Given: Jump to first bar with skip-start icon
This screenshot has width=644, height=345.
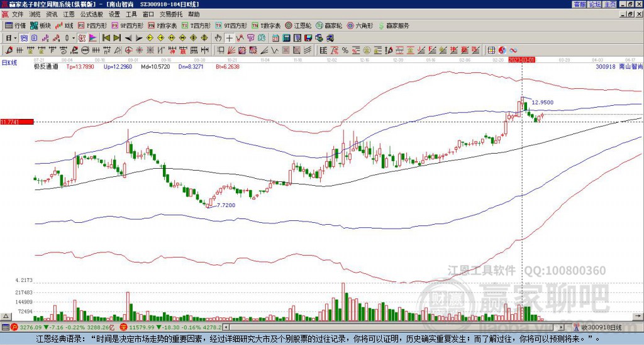Looking at the screenshot, I should 106,38.
